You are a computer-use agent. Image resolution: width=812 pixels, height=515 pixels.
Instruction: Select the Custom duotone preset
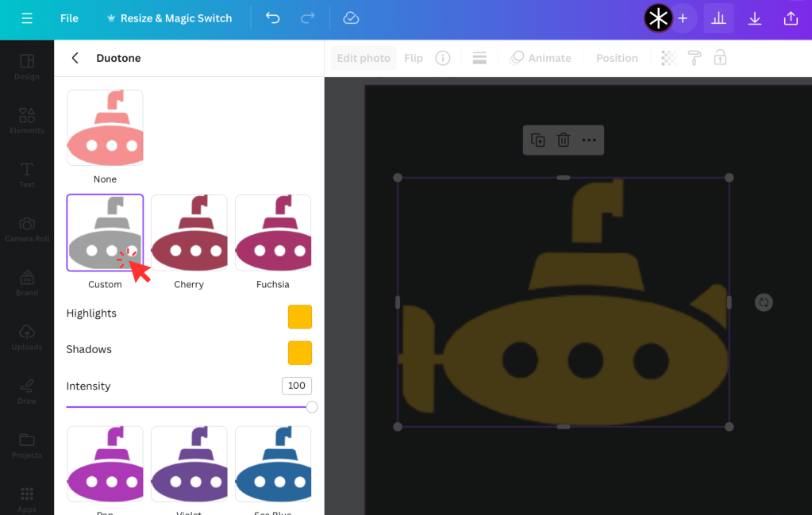[105, 233]
